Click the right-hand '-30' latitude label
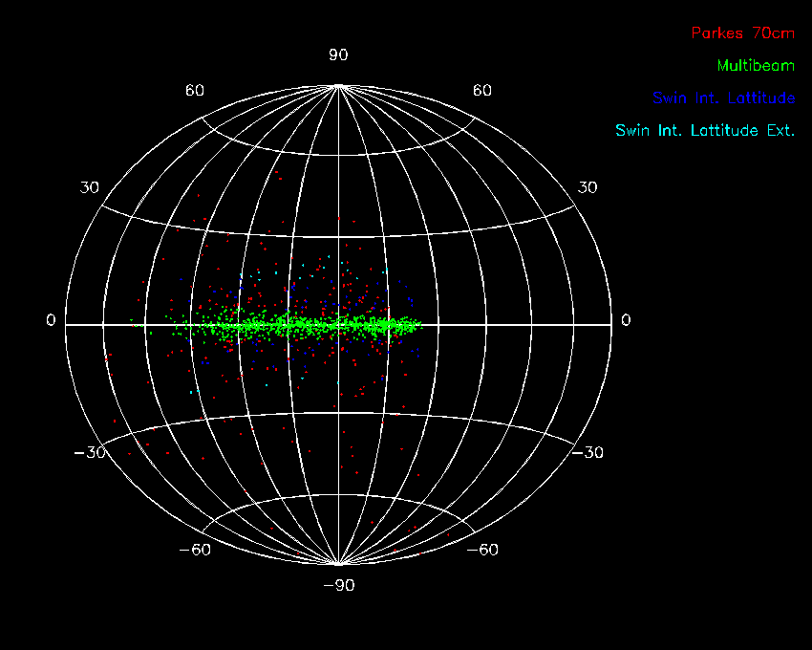 (x=588, y=453)
